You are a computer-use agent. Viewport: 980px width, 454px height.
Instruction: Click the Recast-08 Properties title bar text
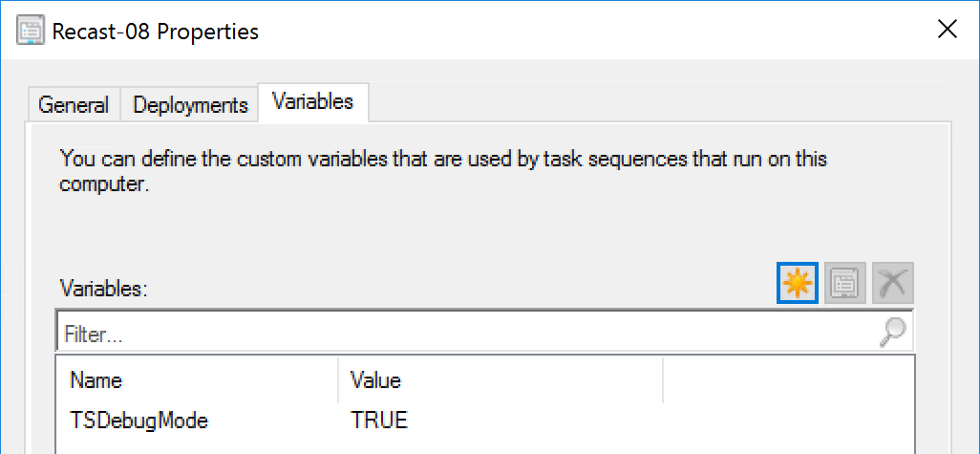(x=156, y=31)
